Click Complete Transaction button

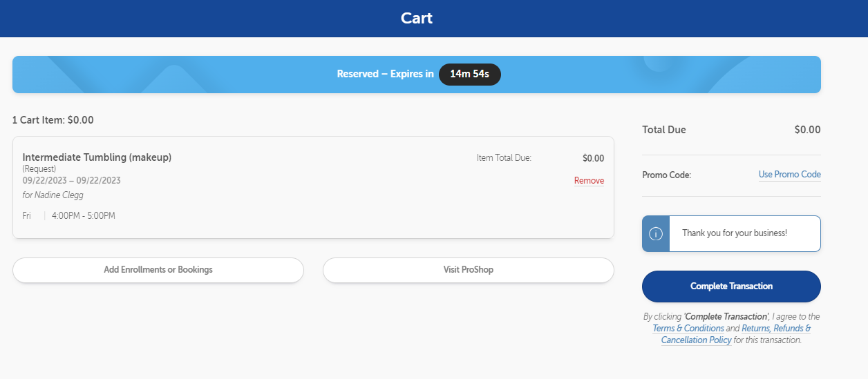[731, 286]
